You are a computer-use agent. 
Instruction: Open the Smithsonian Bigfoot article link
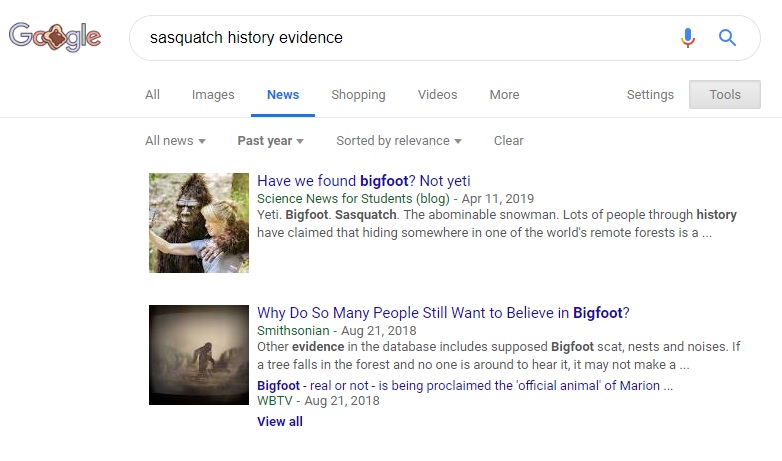click(443, 313)
